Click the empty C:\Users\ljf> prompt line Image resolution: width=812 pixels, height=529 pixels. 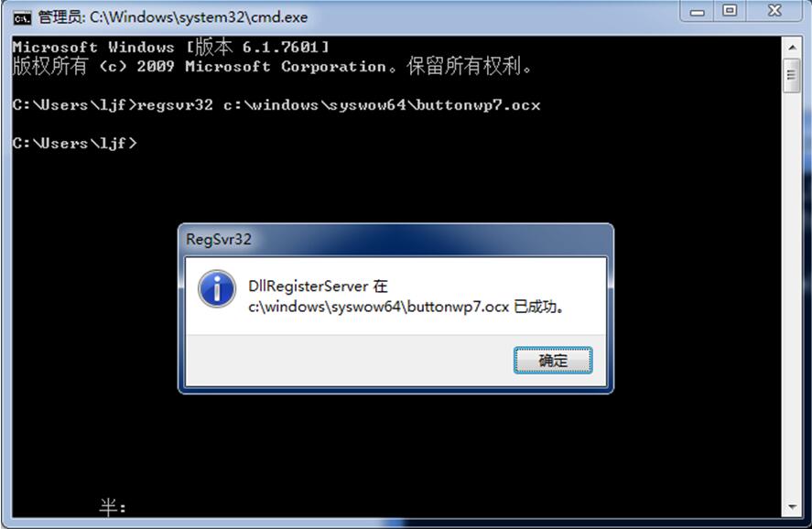pos(75,143)
